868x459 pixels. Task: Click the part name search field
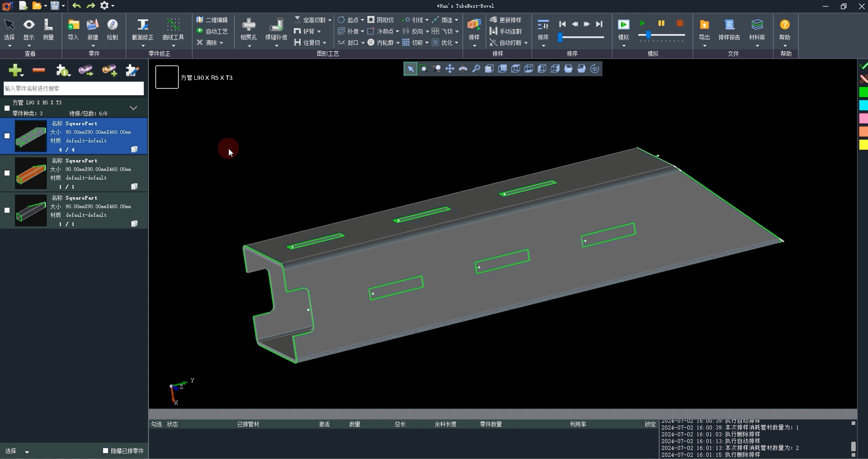pos(74,88)
